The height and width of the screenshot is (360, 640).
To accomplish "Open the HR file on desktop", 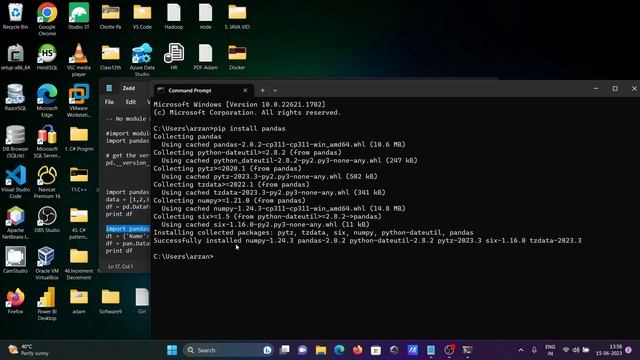I will pos(174,57).
